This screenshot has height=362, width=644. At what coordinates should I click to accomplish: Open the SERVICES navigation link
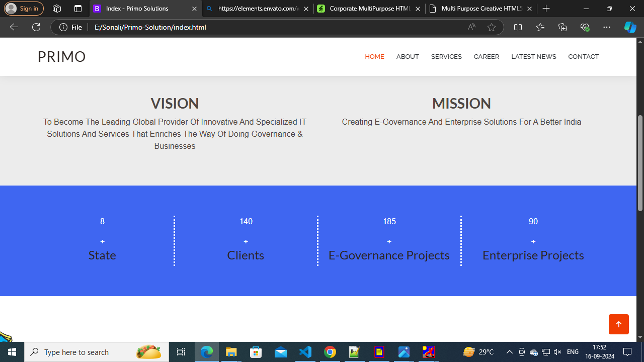coord(446,57)
